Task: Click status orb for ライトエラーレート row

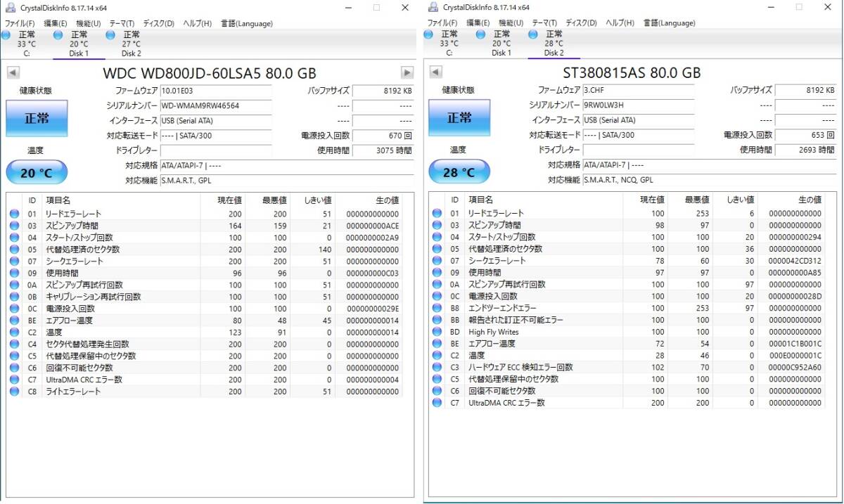Action: point(14,392)
